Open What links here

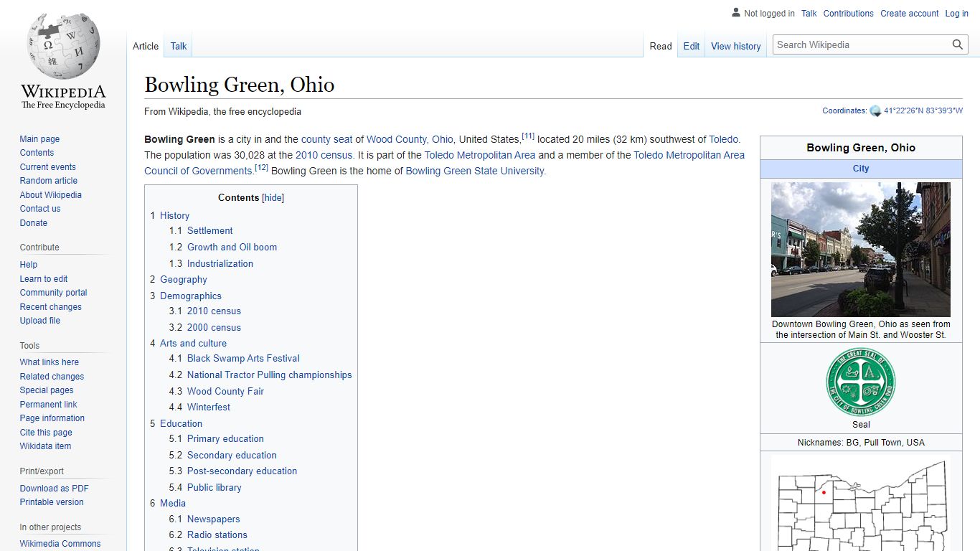pyautogui.click(x=49, y=362)
